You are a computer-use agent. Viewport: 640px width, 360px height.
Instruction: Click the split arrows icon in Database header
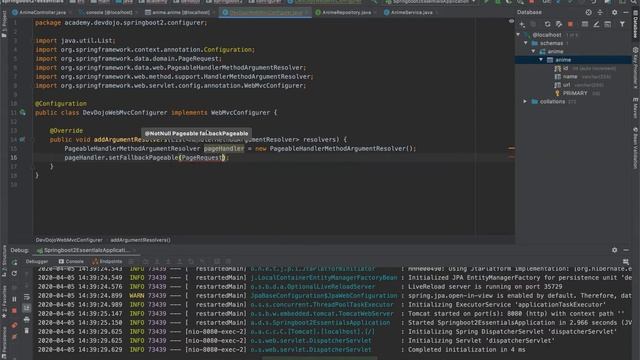[x=600, y=12]
